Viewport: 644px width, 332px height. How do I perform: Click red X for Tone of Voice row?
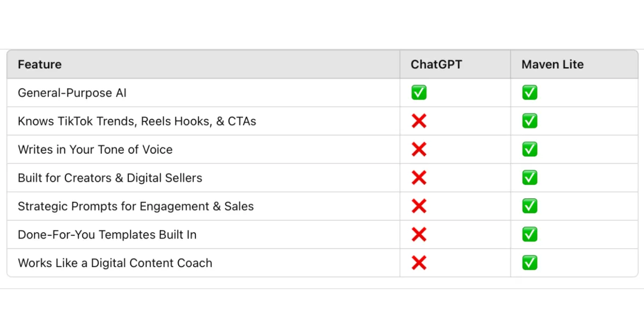coord(419,149)
